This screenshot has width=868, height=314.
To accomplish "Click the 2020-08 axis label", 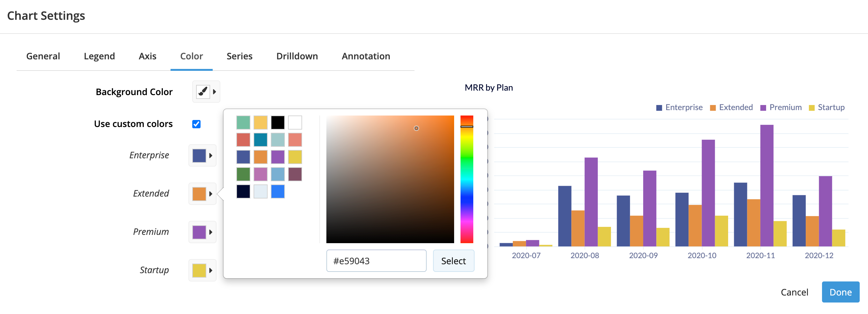I will (585, 255).
